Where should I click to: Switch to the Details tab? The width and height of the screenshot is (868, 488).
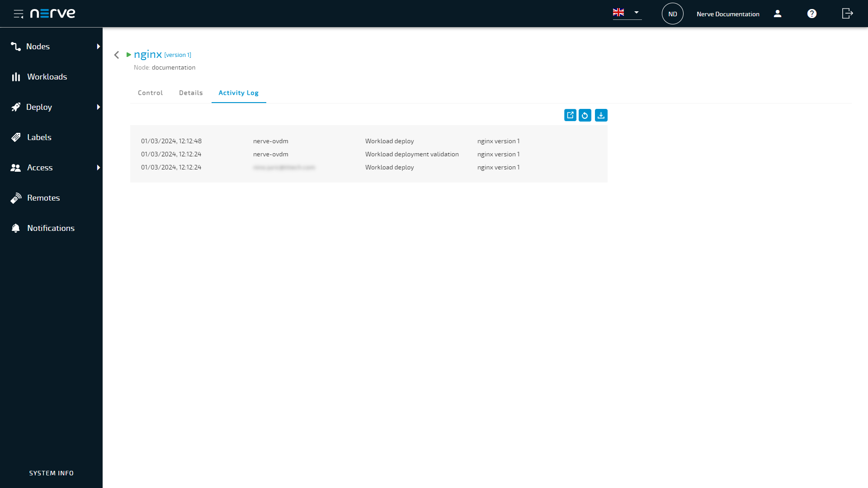[191, 92]
